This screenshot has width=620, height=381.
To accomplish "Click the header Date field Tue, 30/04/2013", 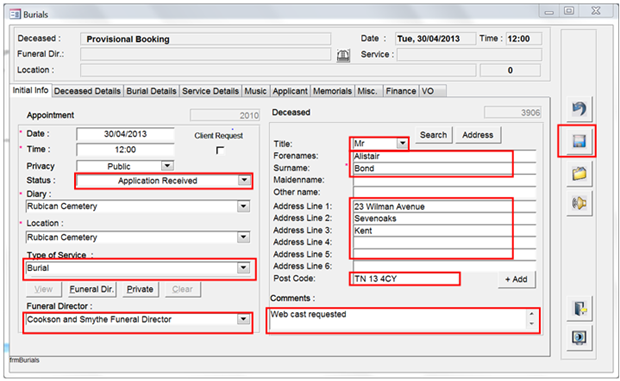I will pos(435,39).
